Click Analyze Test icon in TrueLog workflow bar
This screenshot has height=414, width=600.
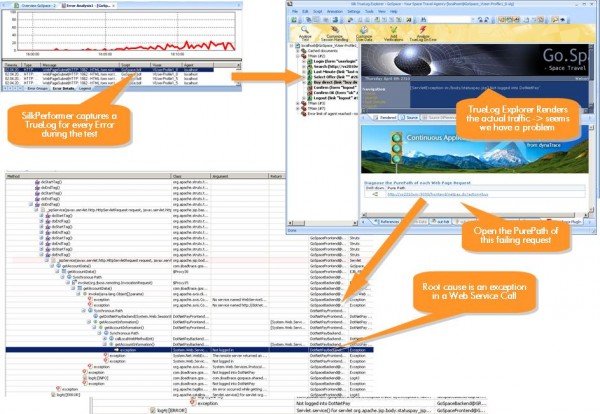(305, 29)
